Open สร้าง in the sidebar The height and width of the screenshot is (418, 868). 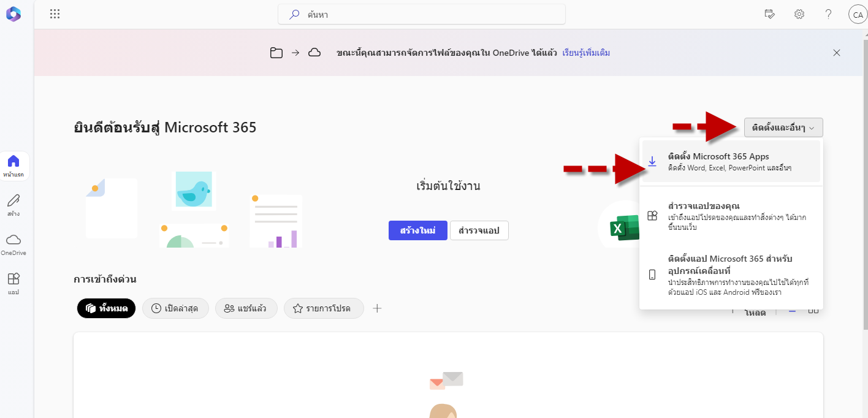[x=13, y=205]
